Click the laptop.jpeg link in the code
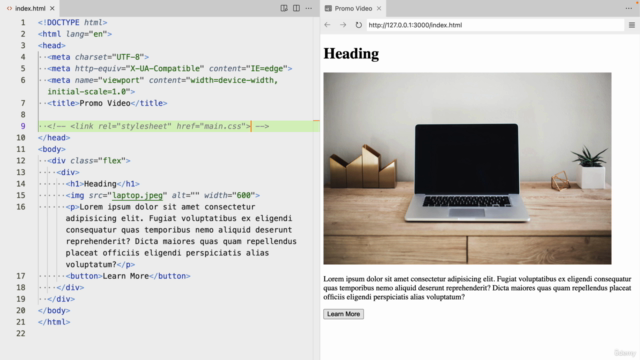Viewport: 640px width, 360px height. click(x=138, y=195)
